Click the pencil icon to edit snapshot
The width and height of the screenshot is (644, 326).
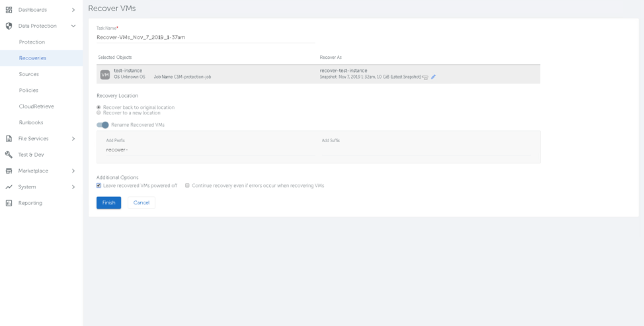[434, 77]
